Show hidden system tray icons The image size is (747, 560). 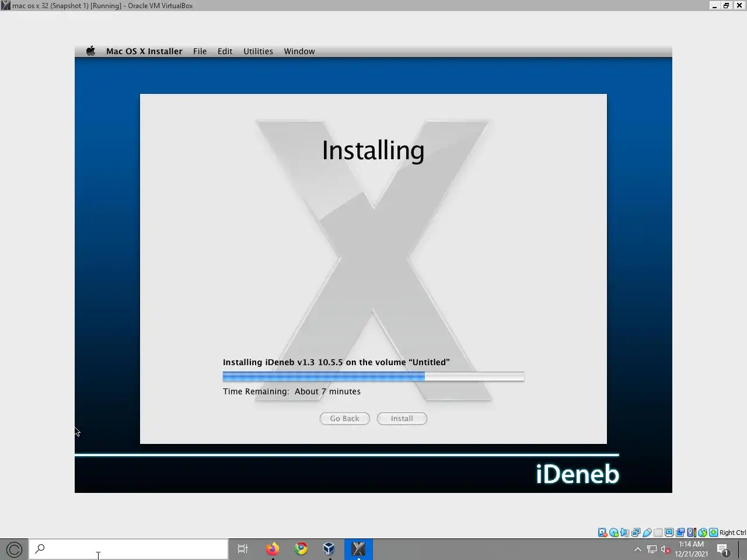click(638, 549)
